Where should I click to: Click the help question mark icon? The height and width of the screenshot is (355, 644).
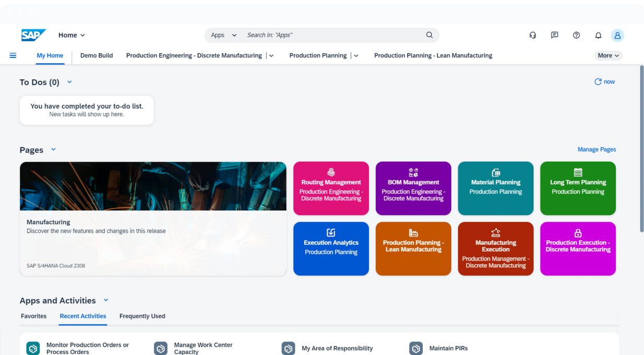pos(576,35)
